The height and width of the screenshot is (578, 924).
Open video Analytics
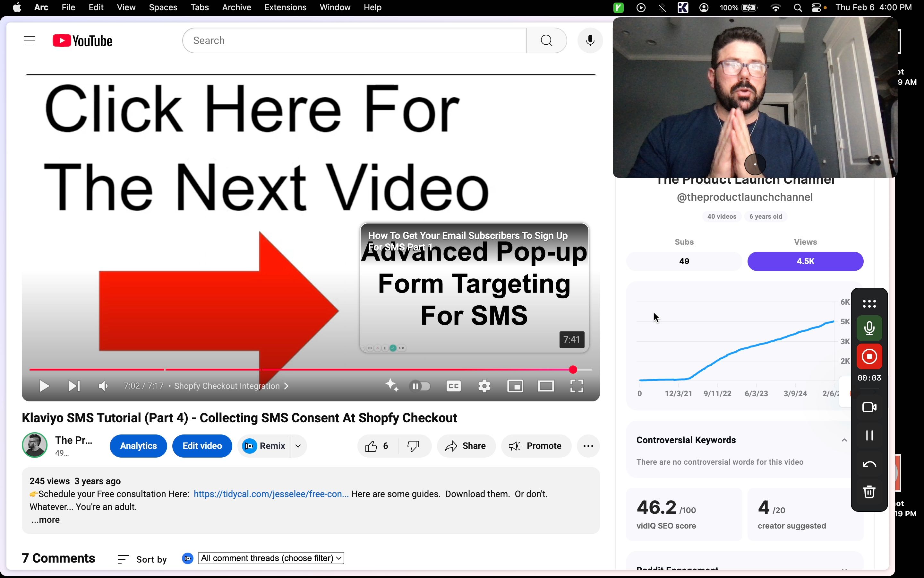pos(138,446)
